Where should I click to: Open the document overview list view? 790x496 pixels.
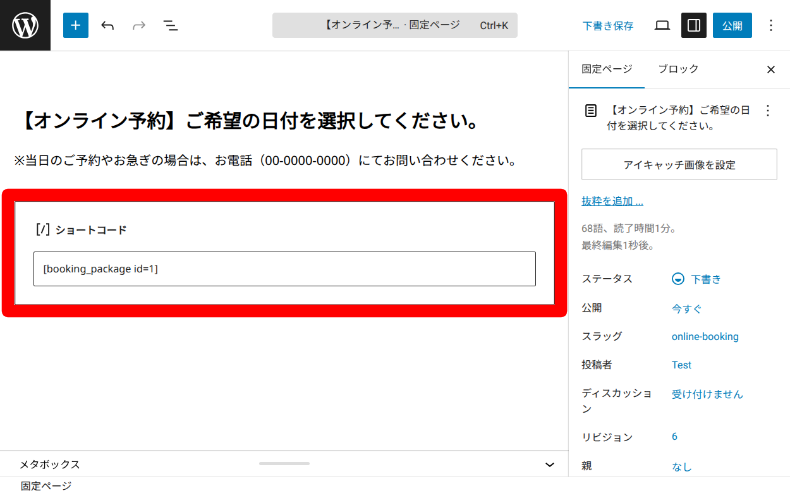(170, 25)
